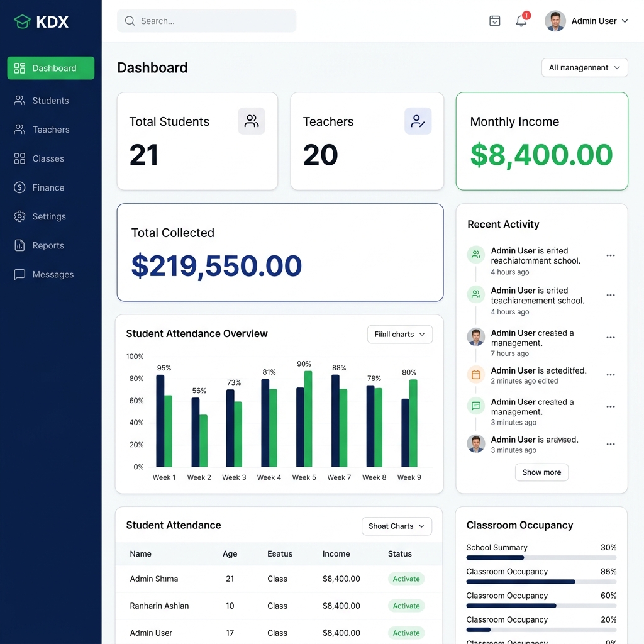
Task: Open the notification bell
Action: click(521, 21)
